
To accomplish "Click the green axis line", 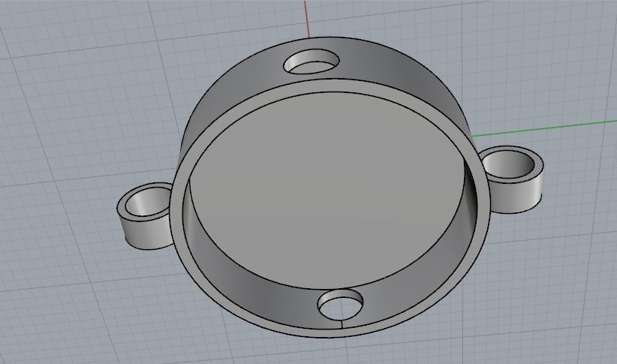I will coord(544,128).
